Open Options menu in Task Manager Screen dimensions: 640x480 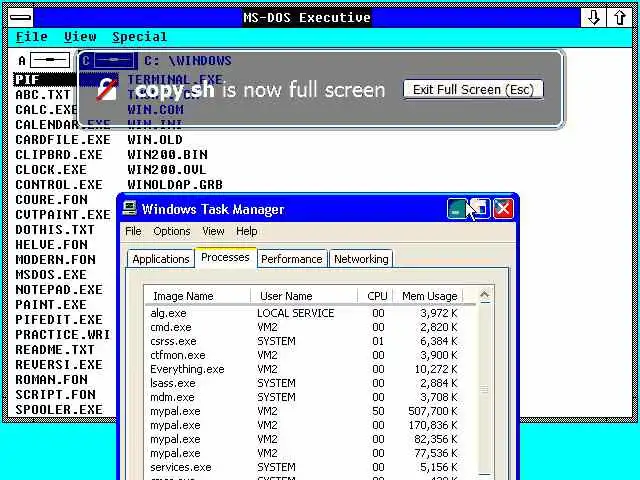click(172, 231)
